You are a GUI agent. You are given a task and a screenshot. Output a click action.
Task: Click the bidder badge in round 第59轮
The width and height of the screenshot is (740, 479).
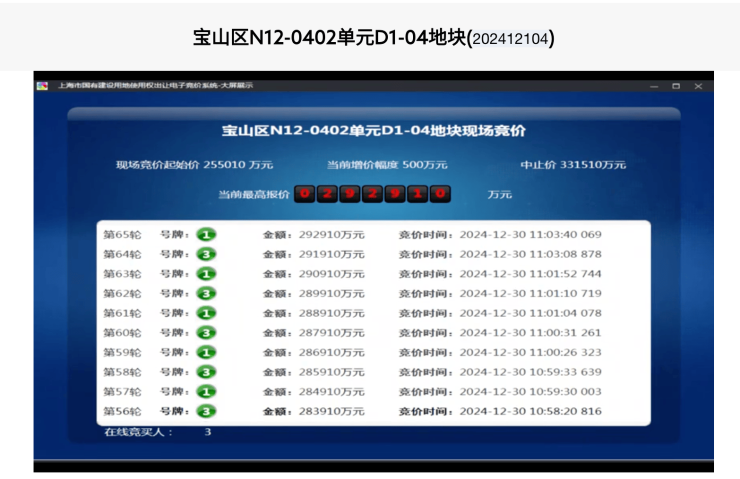pos(206,352)
